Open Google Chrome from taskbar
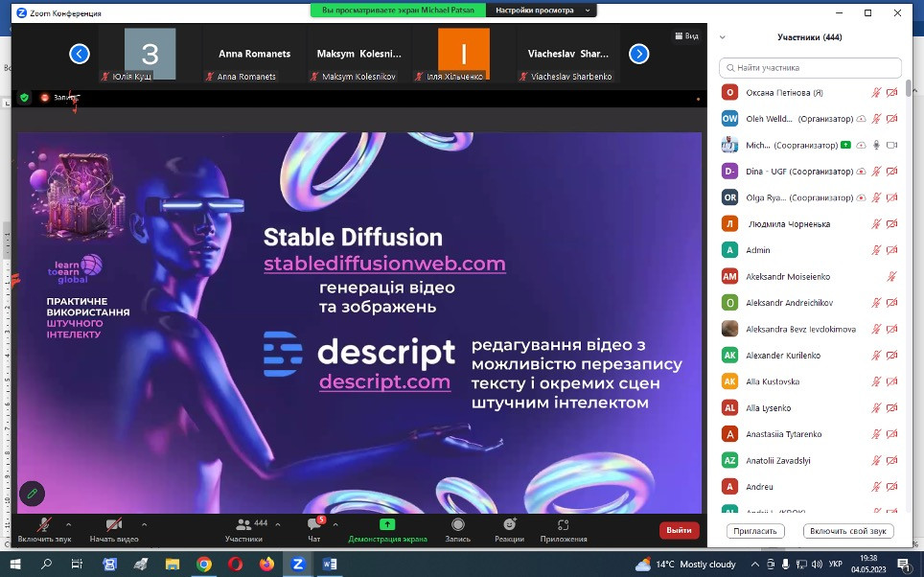924x577 pixels. [204, 564]
